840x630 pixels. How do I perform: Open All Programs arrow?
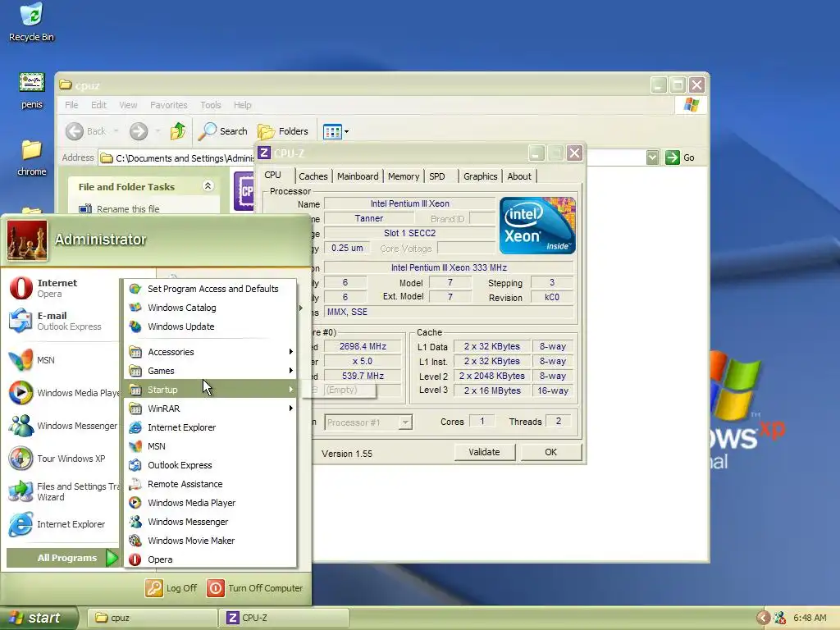[x=112, y=558]
